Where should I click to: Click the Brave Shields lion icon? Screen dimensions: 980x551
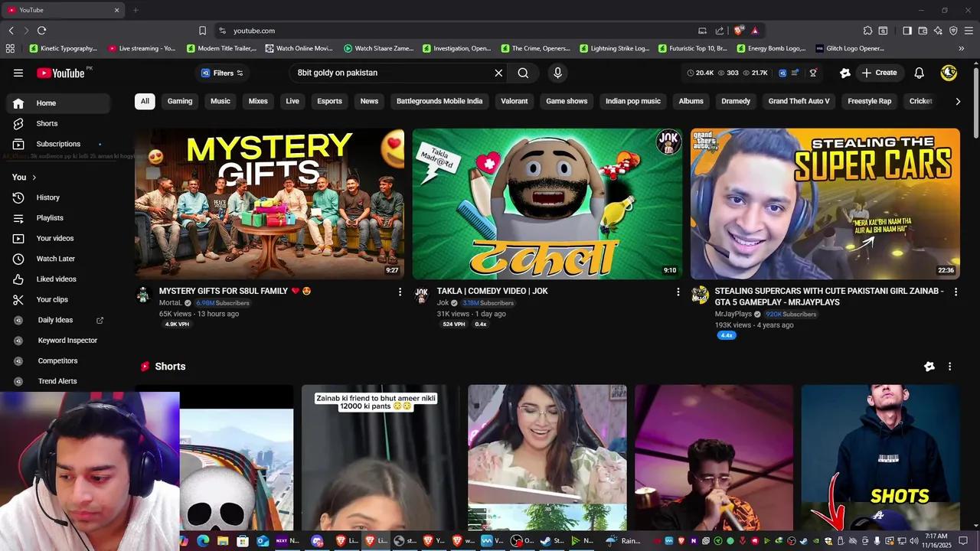[x=738, y=31]
